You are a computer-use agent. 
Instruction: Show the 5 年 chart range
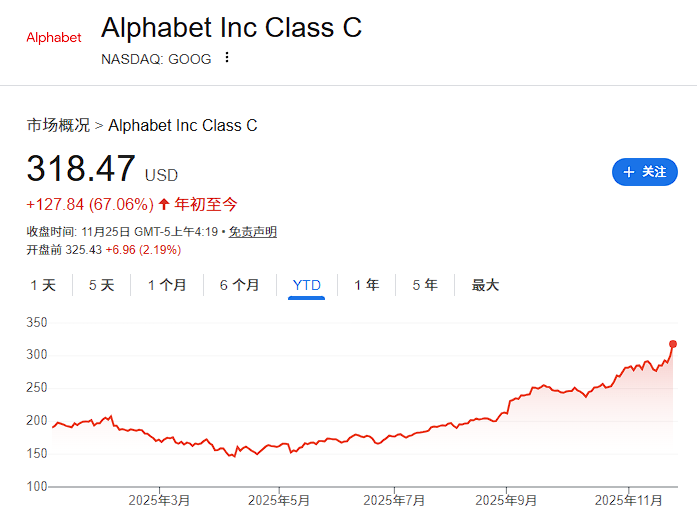point(425,285)
